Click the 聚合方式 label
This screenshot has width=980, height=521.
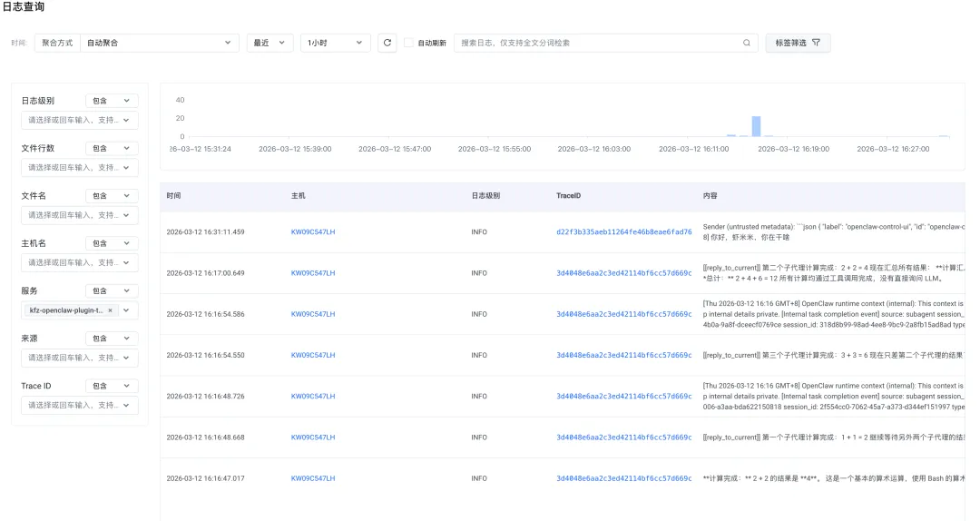click(57, 43)
